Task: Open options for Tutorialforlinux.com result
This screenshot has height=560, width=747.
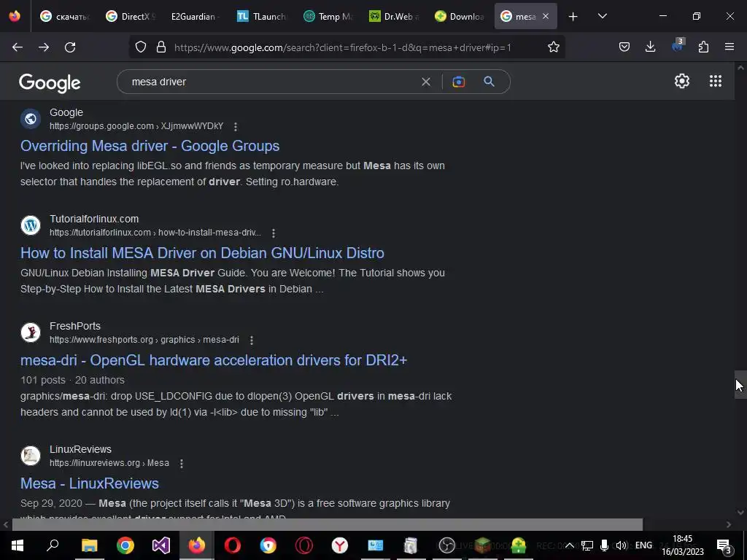Action: click(x=274, y=233)
